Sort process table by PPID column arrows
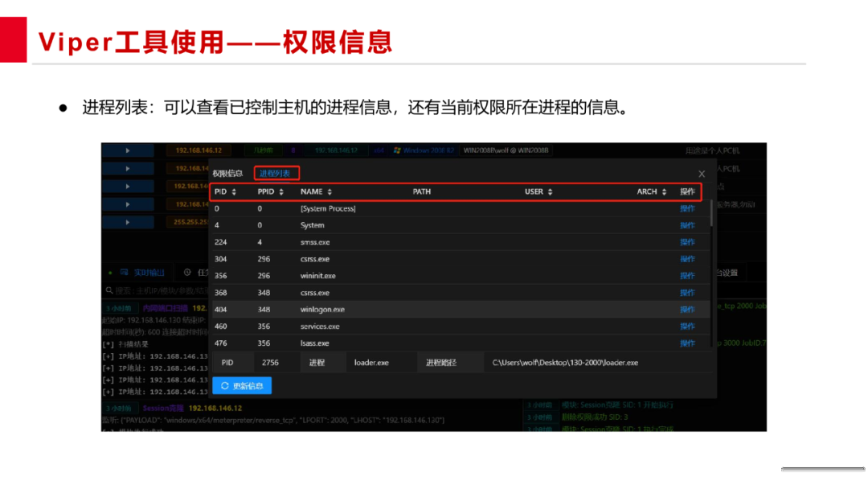 281,191
